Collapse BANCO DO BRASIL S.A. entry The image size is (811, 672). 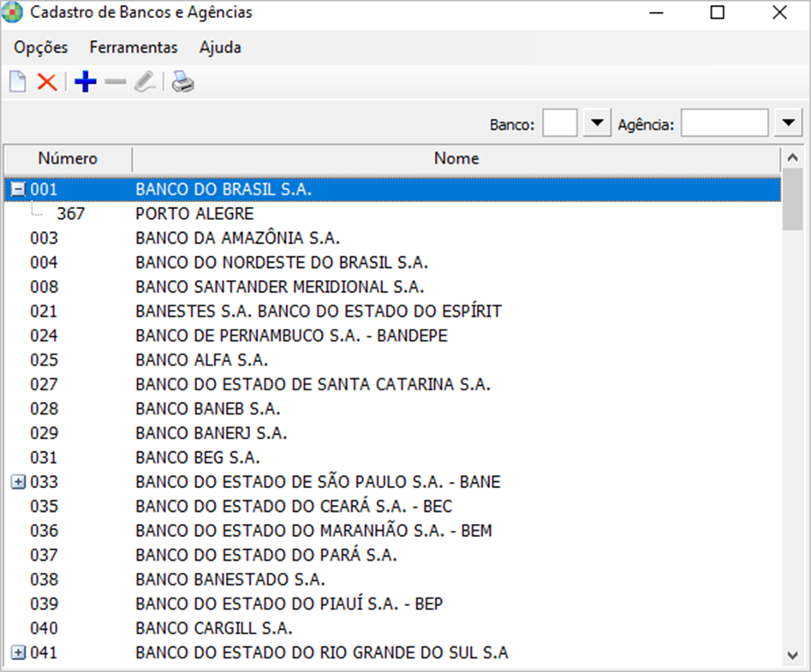coord(17,189)
